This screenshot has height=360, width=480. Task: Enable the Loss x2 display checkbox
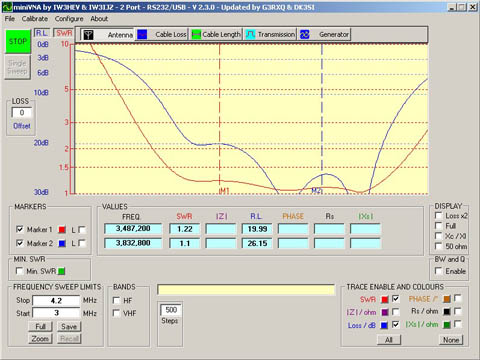click(439, 216)
